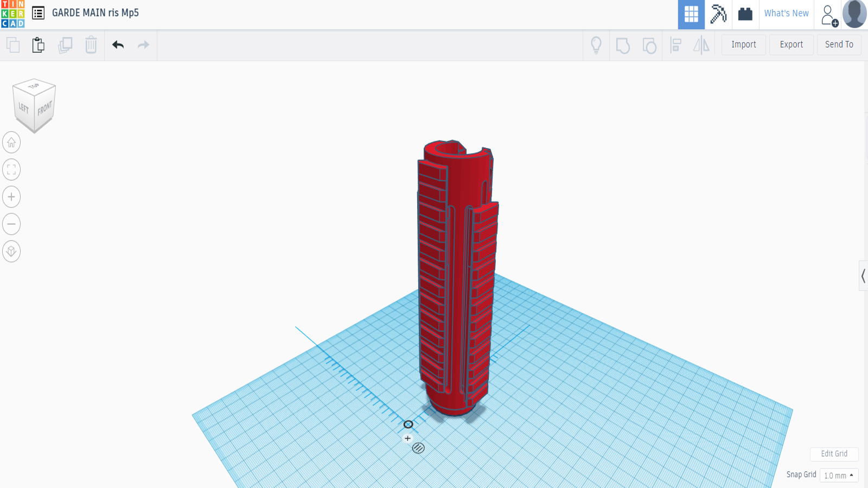Click the Paste icon

coord(39,45)
